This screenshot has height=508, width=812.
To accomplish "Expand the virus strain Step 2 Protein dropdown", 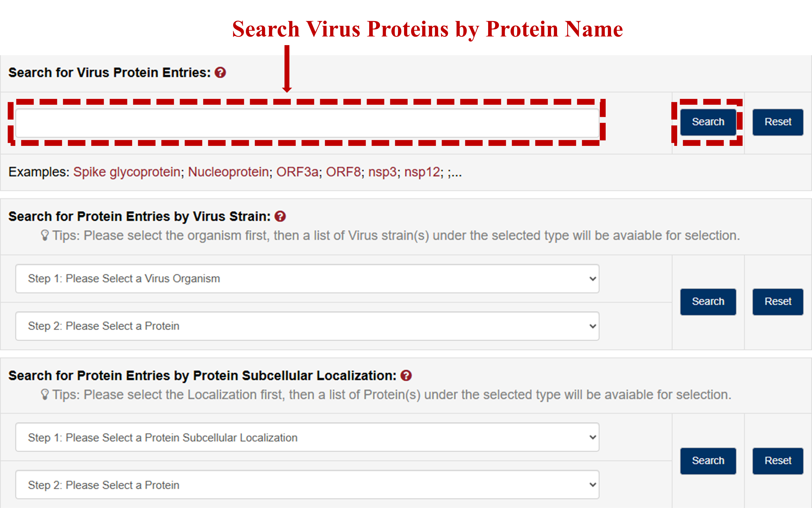I will tap(307, 326).
